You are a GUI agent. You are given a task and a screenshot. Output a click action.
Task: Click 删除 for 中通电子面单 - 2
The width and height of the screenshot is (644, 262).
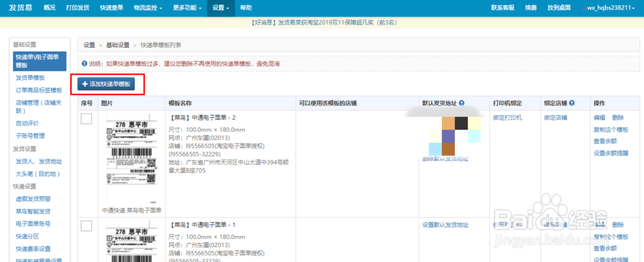(618, 118)
